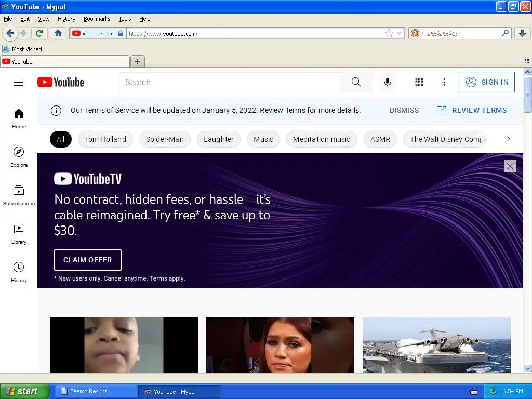Click REVIEW TERMS link
Image resolution: width=532 pixels, height=399 pixels.
472,110
